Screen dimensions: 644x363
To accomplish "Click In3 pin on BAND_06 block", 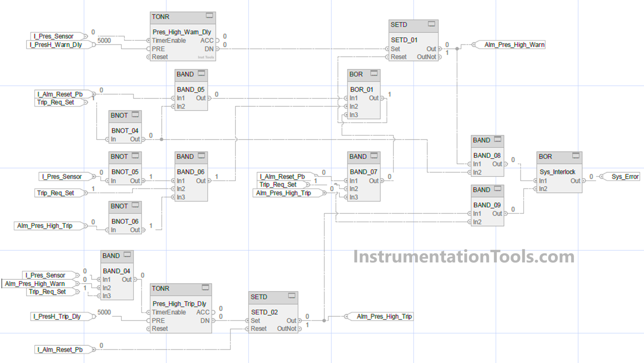I will coord(173,197).
